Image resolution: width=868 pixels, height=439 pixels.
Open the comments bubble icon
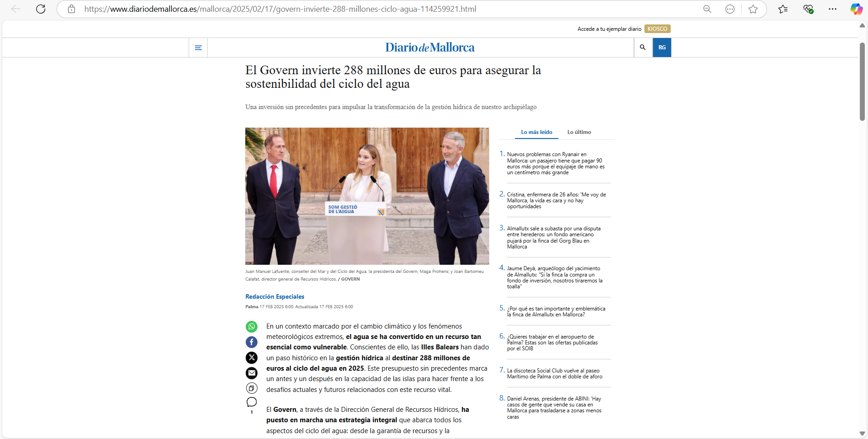pyautogui.click(x=252, y=402)
